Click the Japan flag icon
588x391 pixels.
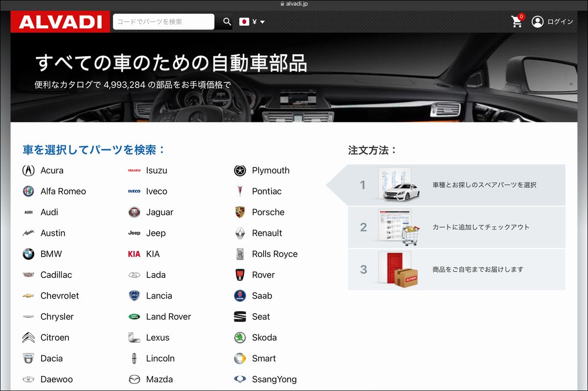pyautogui.click(x=244, y=22)
